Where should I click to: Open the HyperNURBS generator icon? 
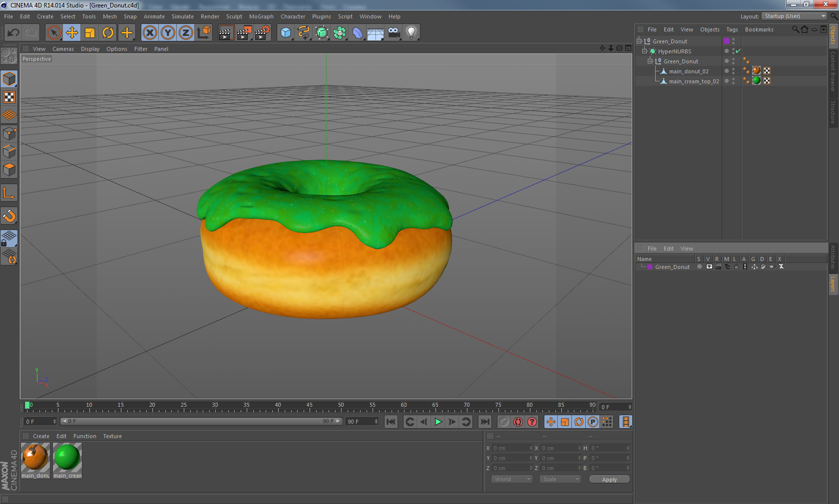tap(322, 33)
